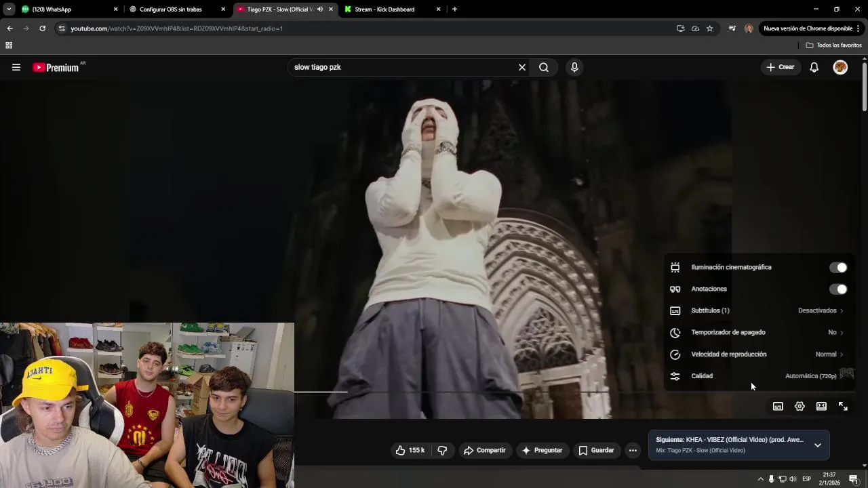Open volume control in system tray

tap(793, 479)
